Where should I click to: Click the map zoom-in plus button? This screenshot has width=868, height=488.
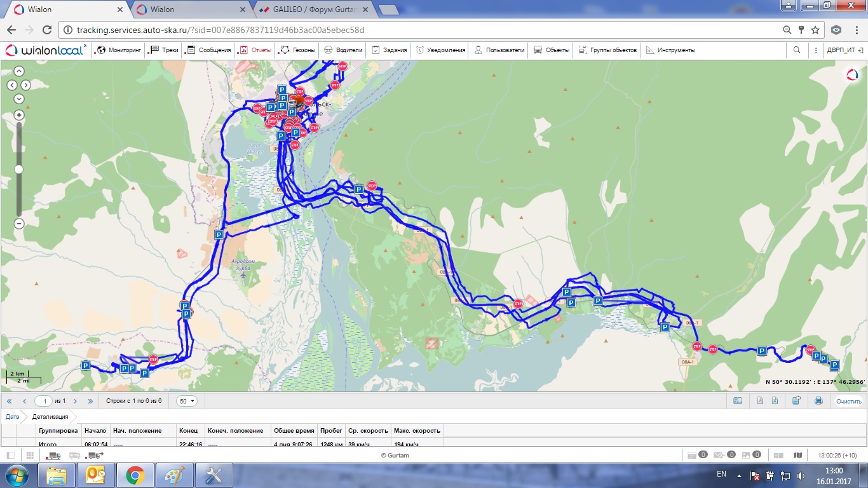pyautogui.click(x=19, y=115)
